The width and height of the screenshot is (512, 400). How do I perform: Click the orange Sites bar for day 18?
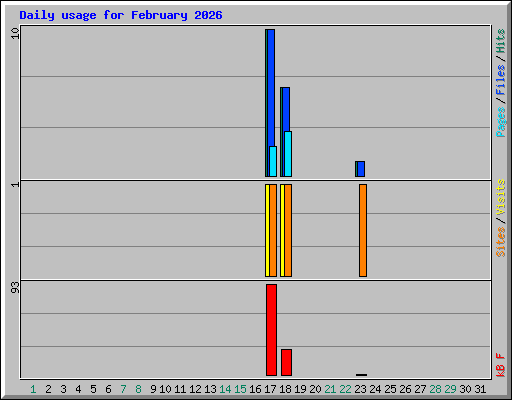(288, 230)
